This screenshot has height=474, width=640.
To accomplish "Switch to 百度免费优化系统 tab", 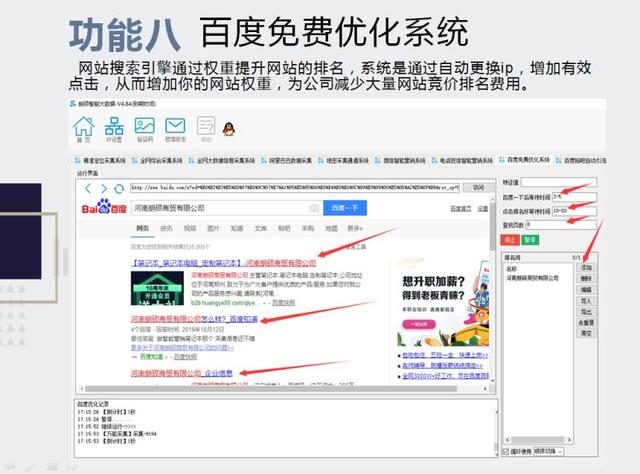I will pyautogui.click(x=524, y=160).
